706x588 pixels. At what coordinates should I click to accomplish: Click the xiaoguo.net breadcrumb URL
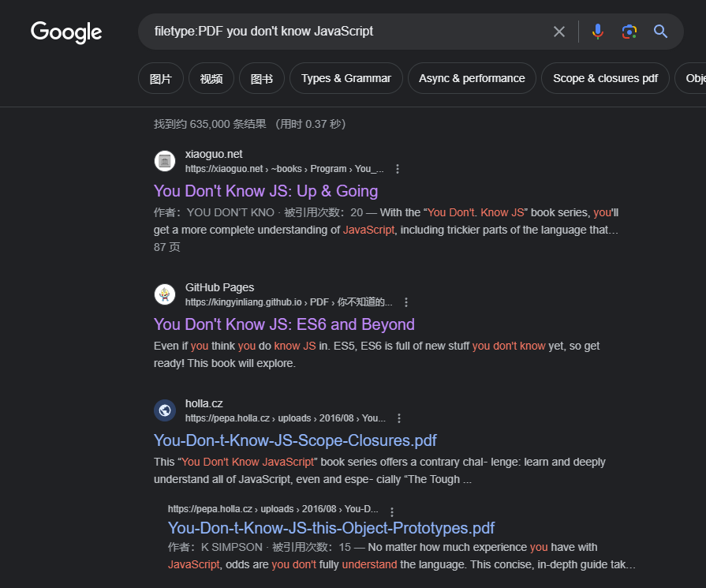[285, 169]
